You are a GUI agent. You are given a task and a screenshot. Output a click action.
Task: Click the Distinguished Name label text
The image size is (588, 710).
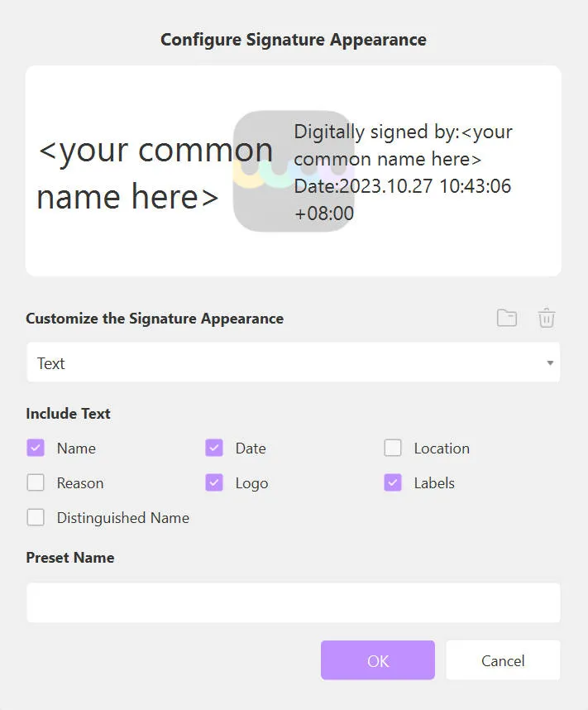click(122, 518)
